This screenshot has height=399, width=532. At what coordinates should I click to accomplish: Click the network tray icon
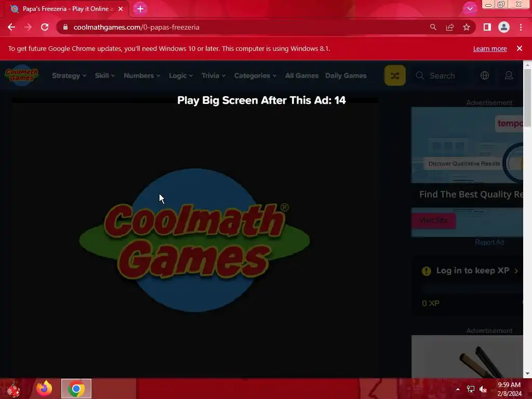pyautogui.click(x=471, y=389)
